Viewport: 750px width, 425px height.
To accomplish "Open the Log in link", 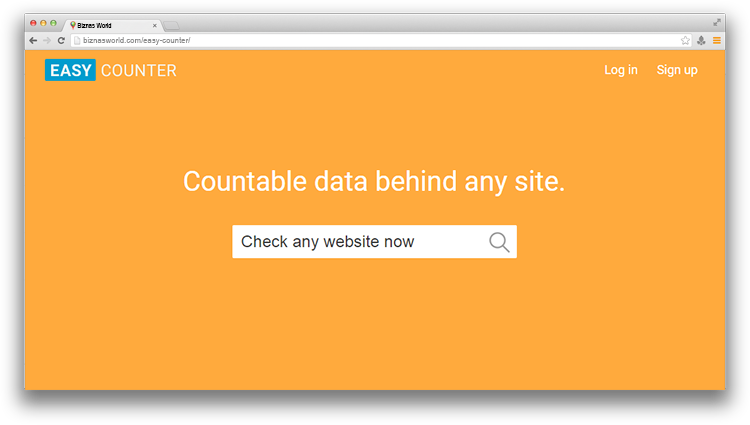I will (x=621, y=70).
